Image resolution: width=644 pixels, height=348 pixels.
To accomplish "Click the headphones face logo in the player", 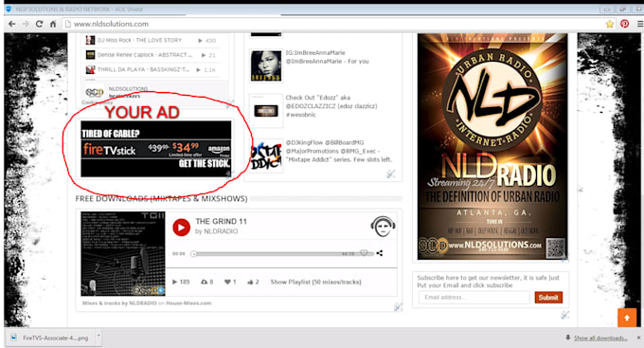I will point(383,227).
